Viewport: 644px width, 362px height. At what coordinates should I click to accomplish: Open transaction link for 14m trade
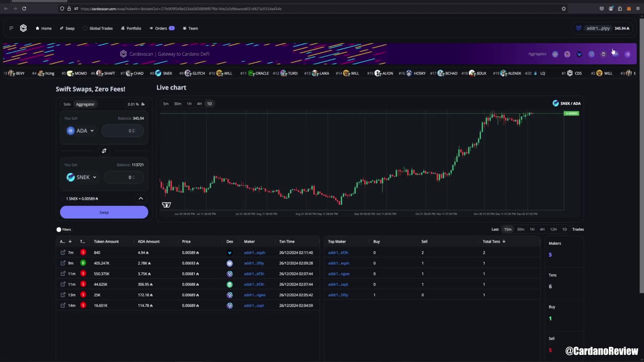pyautogui.click(x=63, y=305)
